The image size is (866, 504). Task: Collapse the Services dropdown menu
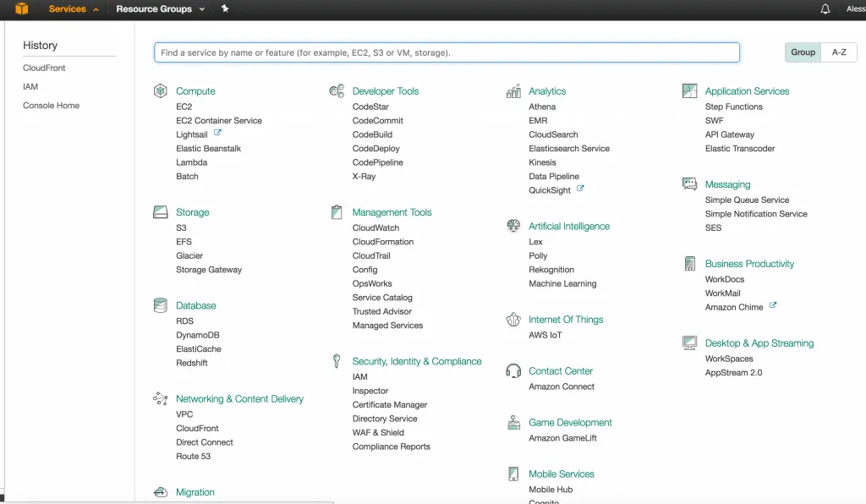(x=74, y=8)
